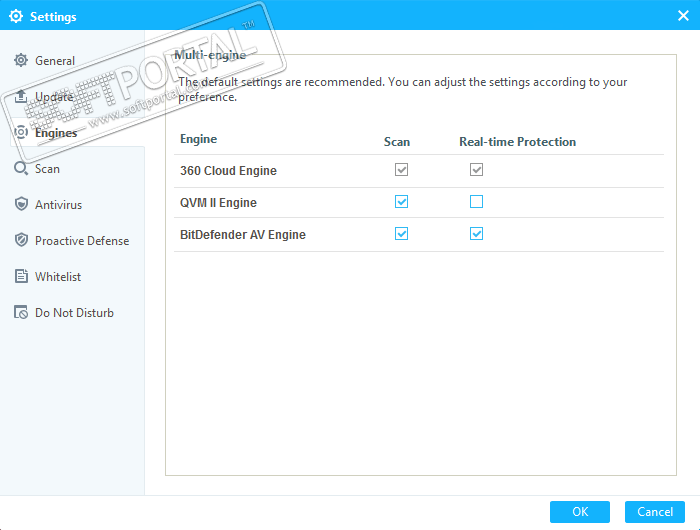Discard changes with the Cancel button

pos(654,512)
